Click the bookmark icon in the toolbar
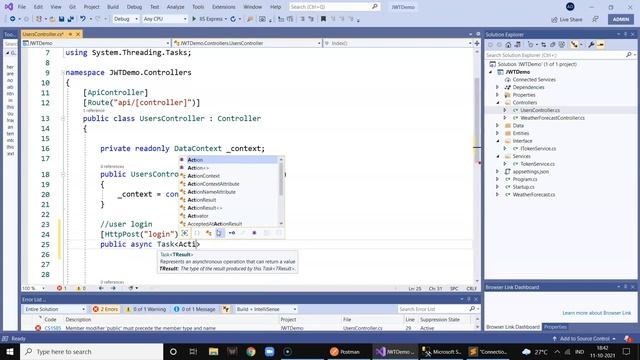640x360 pixels. (x=323, y=19)
